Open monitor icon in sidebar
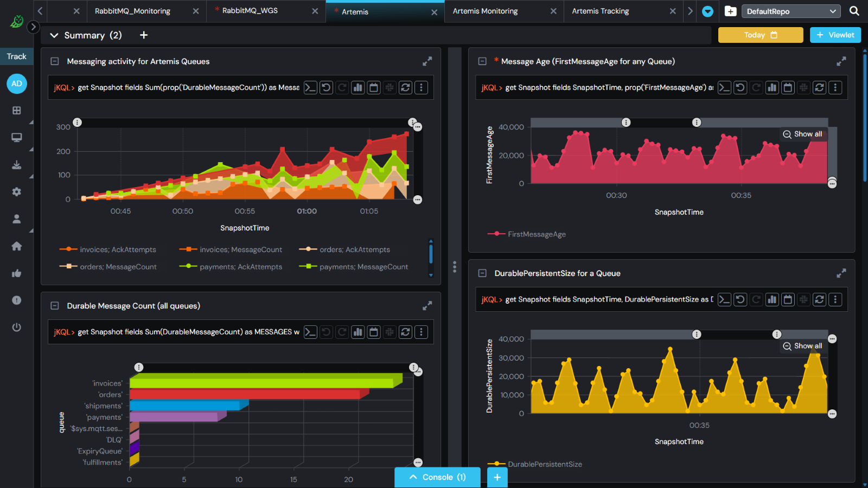Viewport: 868px width, 488px height. click(x=17, y=137)
